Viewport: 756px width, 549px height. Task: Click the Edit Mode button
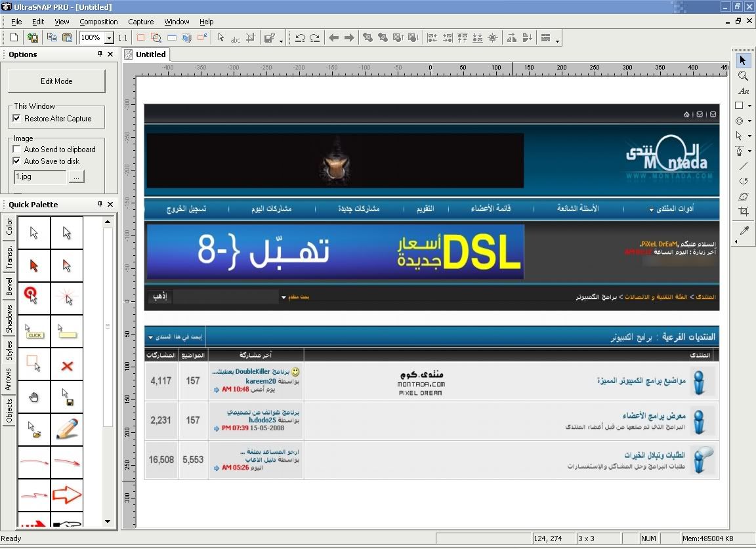pos(56,81)
